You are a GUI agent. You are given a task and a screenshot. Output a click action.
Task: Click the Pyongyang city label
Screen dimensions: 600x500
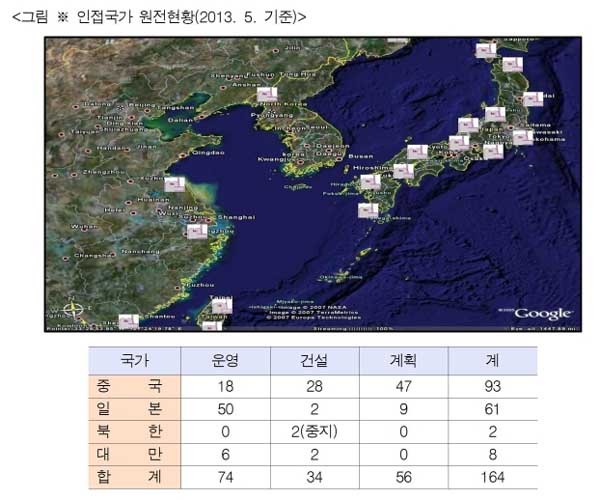coord(272,115)
